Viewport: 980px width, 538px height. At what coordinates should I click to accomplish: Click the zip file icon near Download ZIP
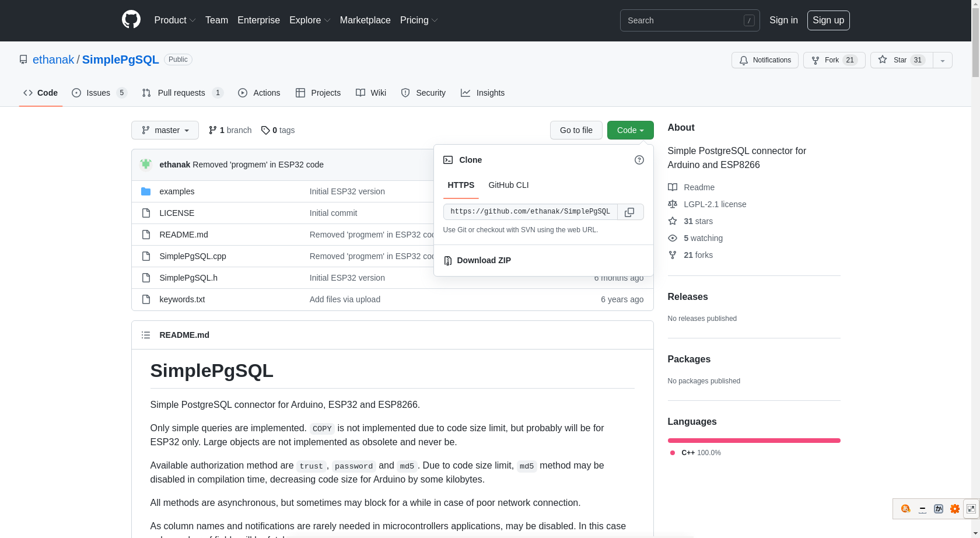pyautogui.click(x=448, y=260)
